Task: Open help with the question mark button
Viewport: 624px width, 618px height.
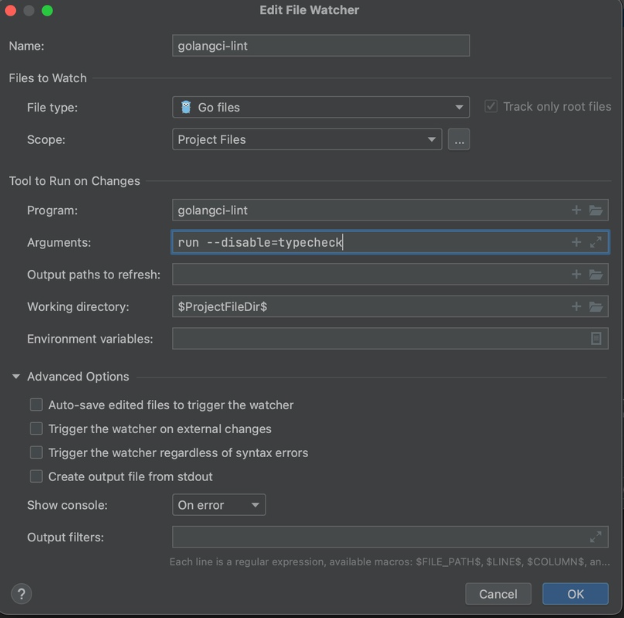Action: 21,593
